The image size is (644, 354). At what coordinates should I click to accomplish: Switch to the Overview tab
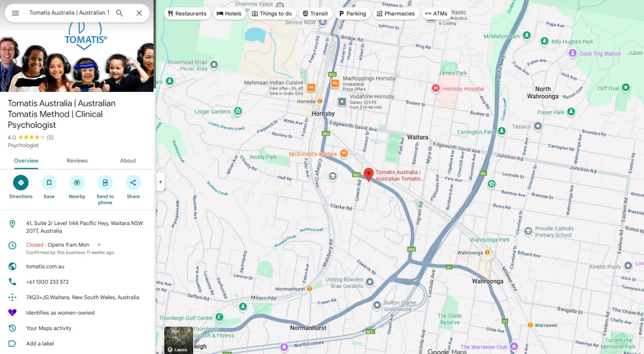26,161
